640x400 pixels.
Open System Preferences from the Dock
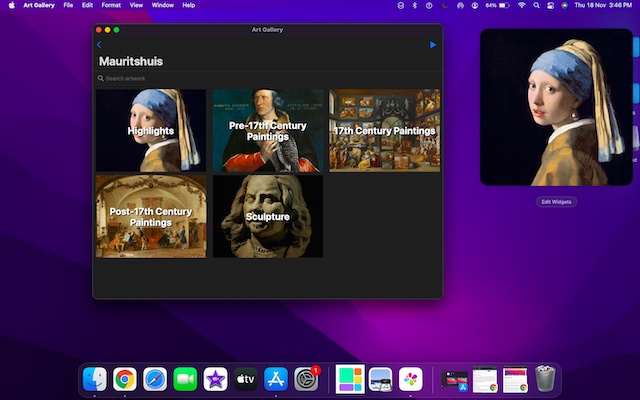coord(306,379)
